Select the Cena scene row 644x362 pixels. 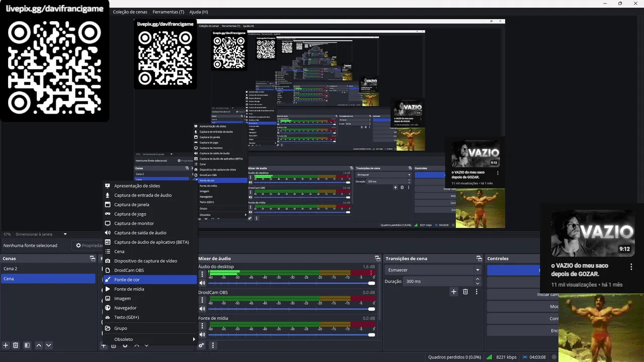(48, 279)
